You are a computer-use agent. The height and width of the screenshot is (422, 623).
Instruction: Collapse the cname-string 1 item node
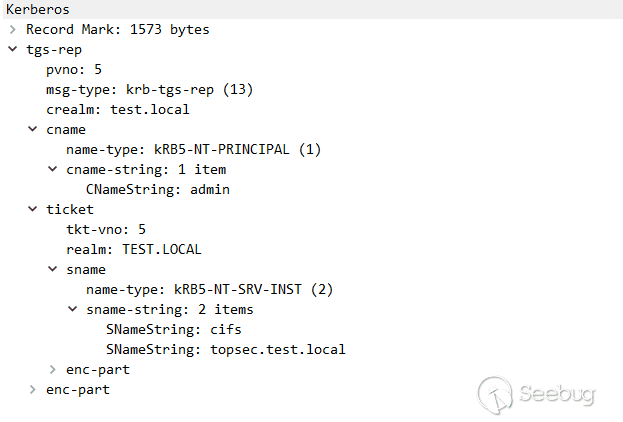[x=52, y=170]
